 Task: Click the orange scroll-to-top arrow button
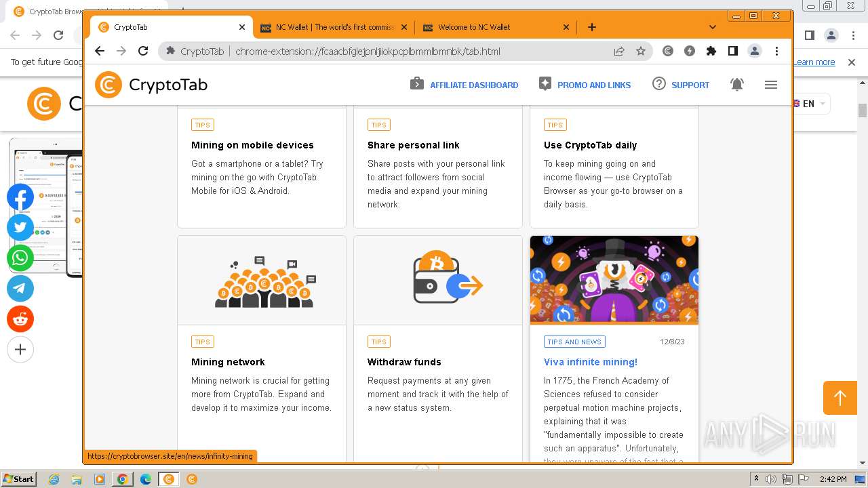840,398
